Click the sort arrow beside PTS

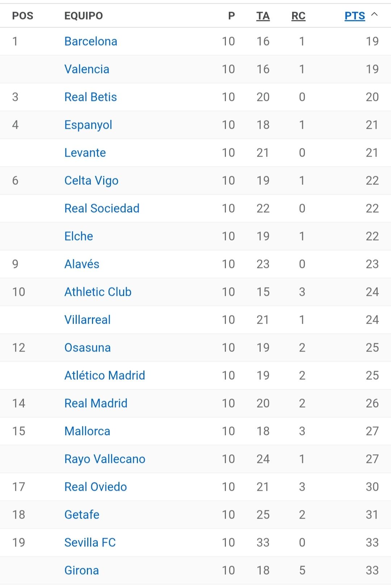click(x=375, y=14)
